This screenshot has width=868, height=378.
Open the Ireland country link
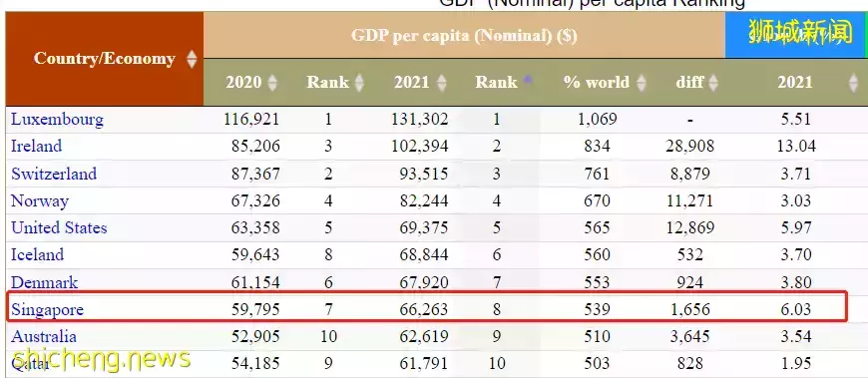37,146
